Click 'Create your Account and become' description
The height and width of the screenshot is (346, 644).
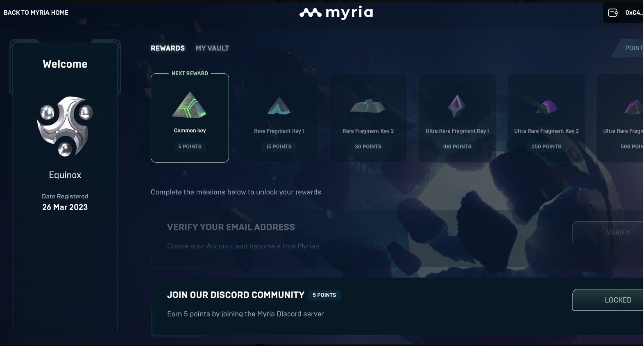[x=243, y=246]
